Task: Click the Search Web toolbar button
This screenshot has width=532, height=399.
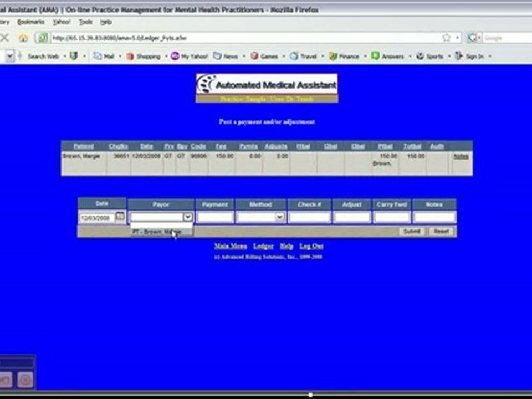Action: (43, 57)
